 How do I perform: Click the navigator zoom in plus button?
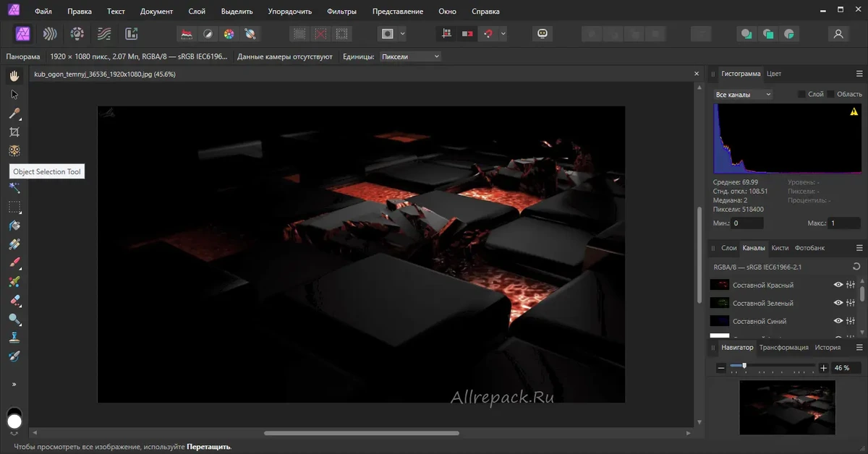click(823, 368)
